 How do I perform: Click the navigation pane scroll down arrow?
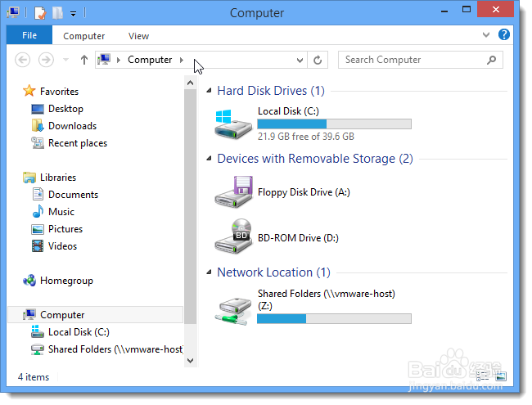[x=191, y=361]
